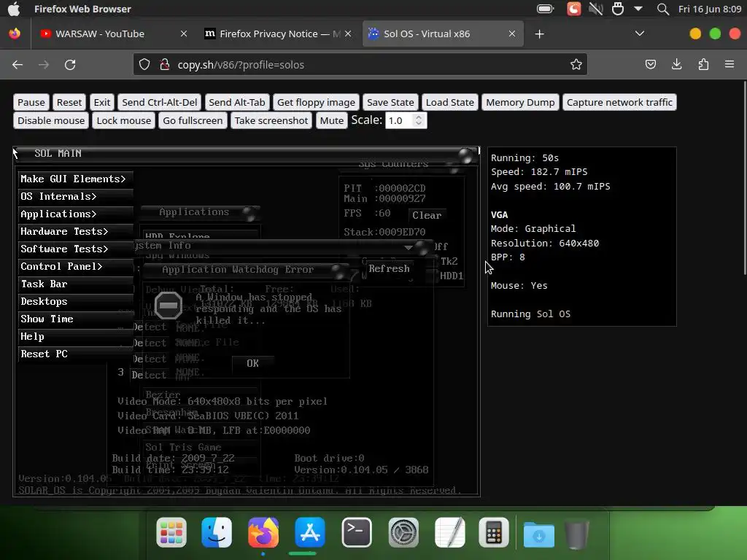Open Spotlight search magnifier icon
The image size is (747, 560).
[x=662, y=9]
